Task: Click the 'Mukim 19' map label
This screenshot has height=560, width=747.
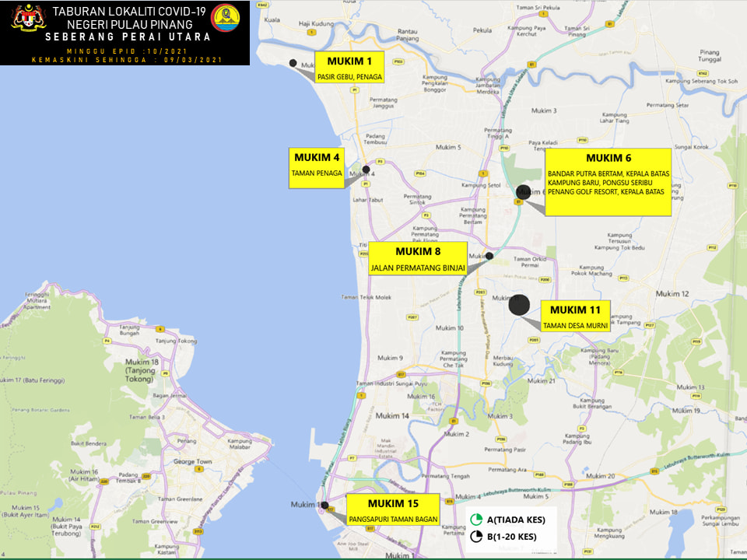Action: coord(686,411)
